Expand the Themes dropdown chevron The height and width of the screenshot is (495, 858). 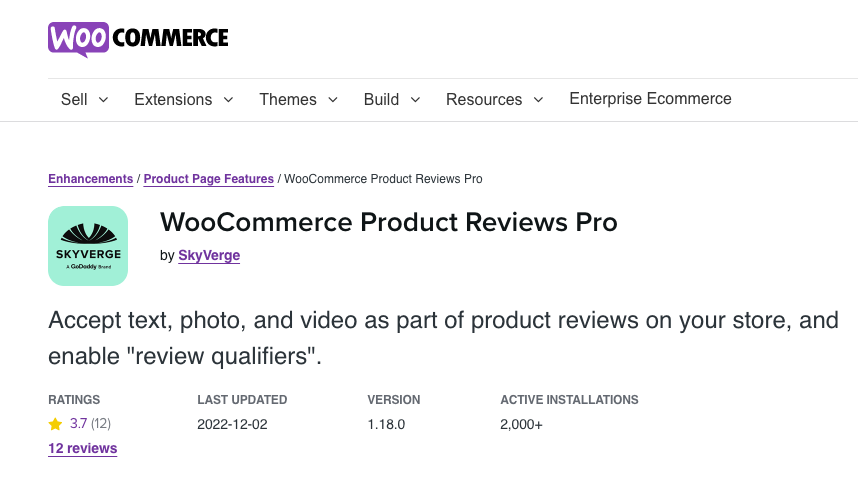(333, 100)
